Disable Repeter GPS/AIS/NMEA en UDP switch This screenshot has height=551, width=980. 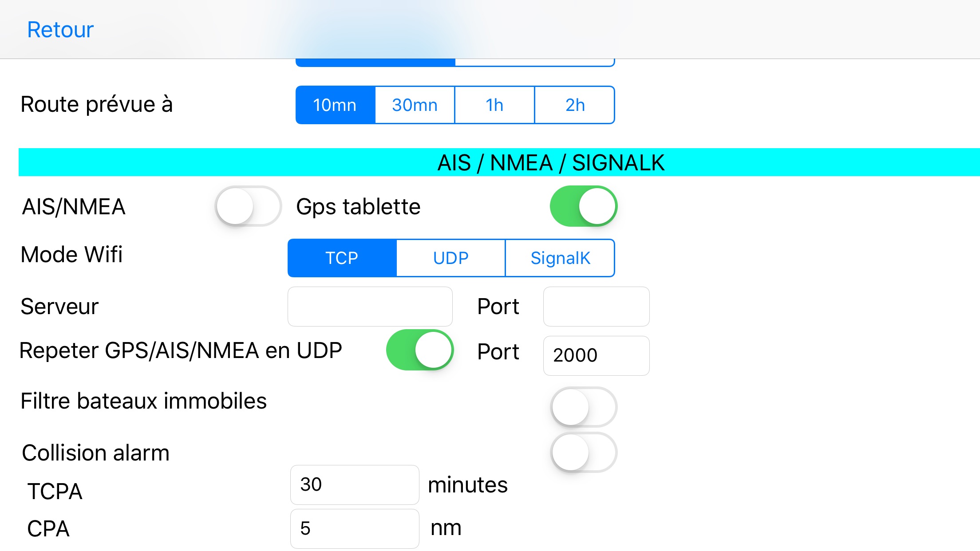[420, 350]
